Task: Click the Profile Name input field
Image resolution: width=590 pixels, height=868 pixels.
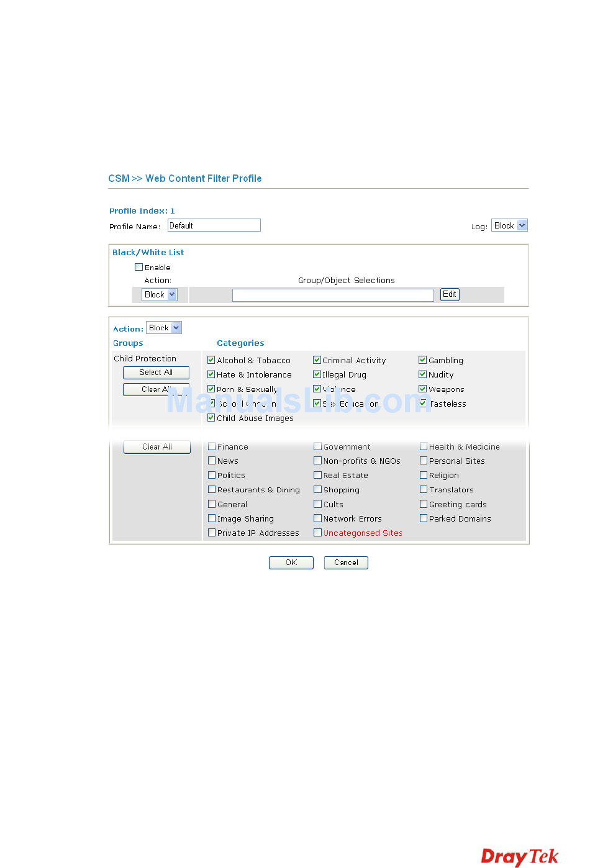Action: [214, 225]
